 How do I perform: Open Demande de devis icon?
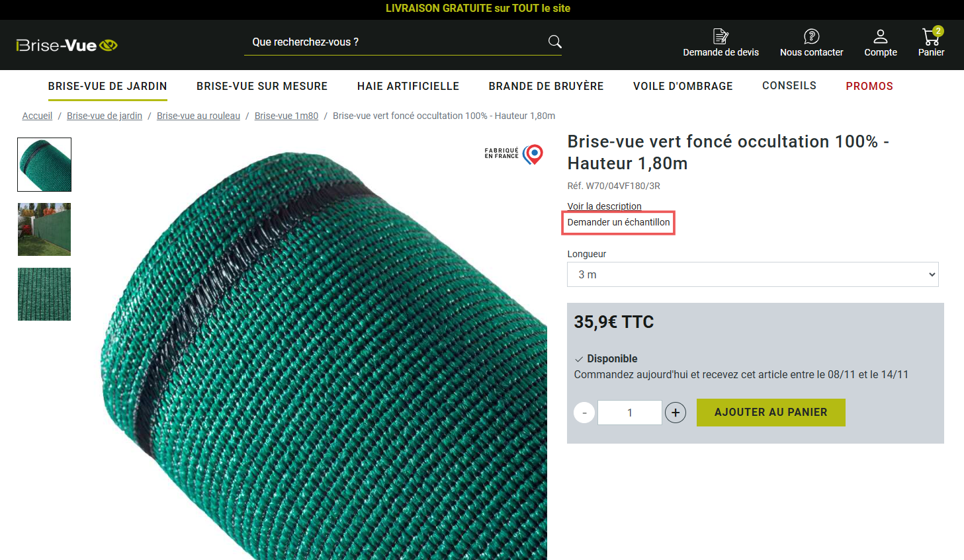coord(721,36)
